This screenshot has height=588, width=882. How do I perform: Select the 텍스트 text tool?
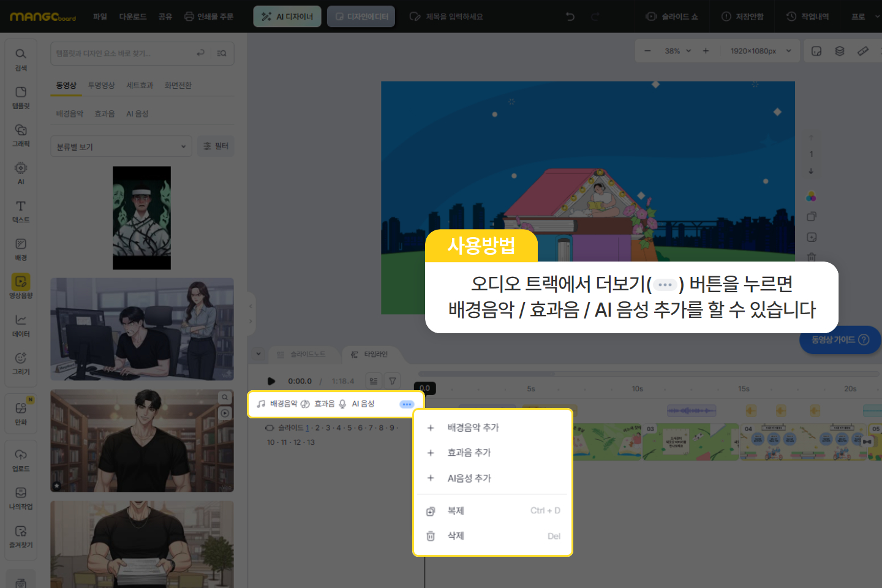pyautogui.click(x=21, y=211)
